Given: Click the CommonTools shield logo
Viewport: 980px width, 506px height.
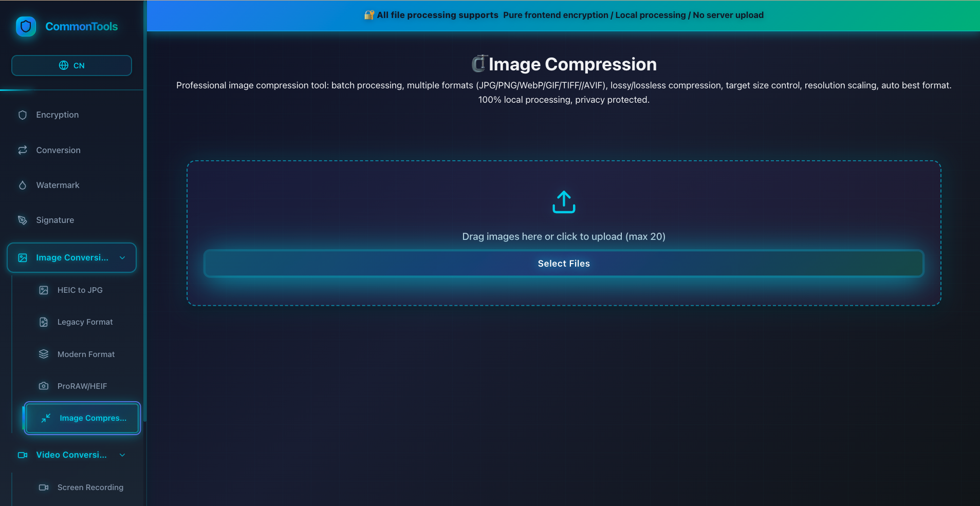Looking at the screenshot, I should coord(26,26).
